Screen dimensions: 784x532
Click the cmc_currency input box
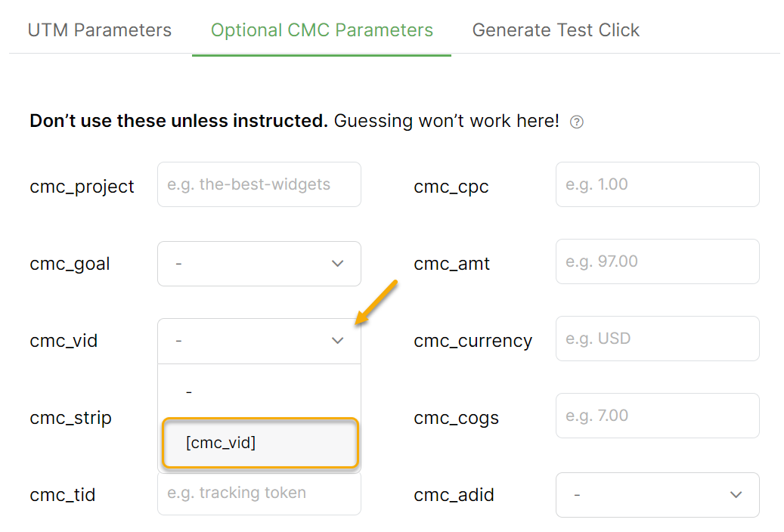coord(657,339)
